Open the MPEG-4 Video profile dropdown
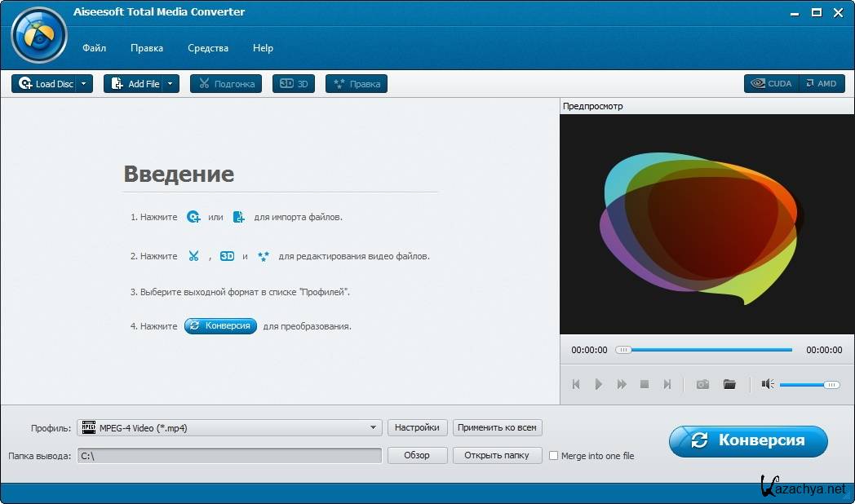855x504 pixels. [373, 427]
